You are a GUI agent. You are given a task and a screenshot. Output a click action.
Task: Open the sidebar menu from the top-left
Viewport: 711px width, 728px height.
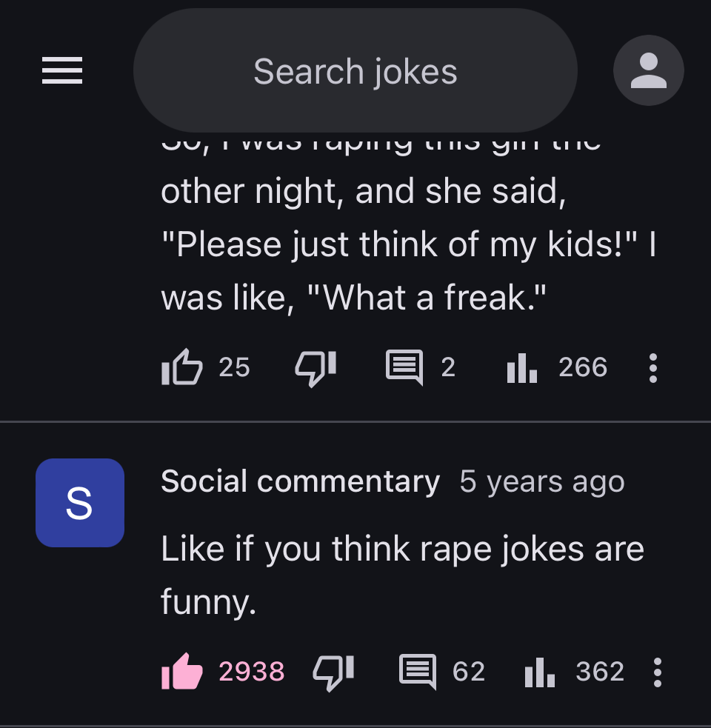[x=62, y=71]
